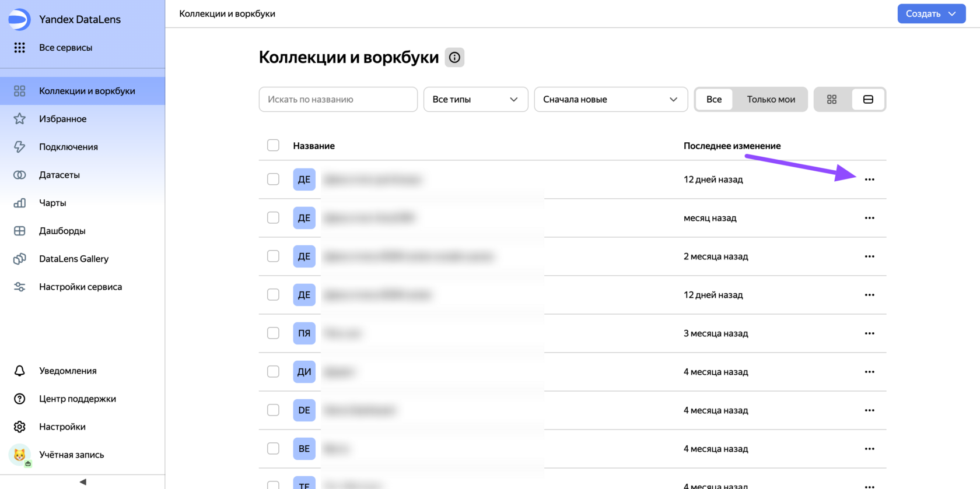
Task: Open the All services grid icon
Action: point(19,48)
